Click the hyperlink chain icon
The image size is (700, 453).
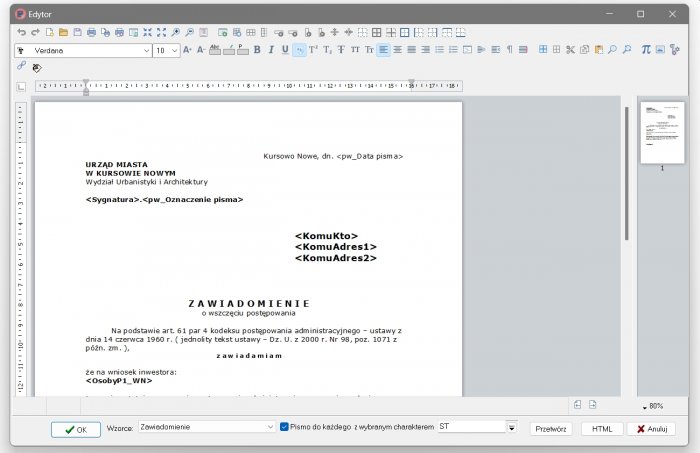(21, 66)
